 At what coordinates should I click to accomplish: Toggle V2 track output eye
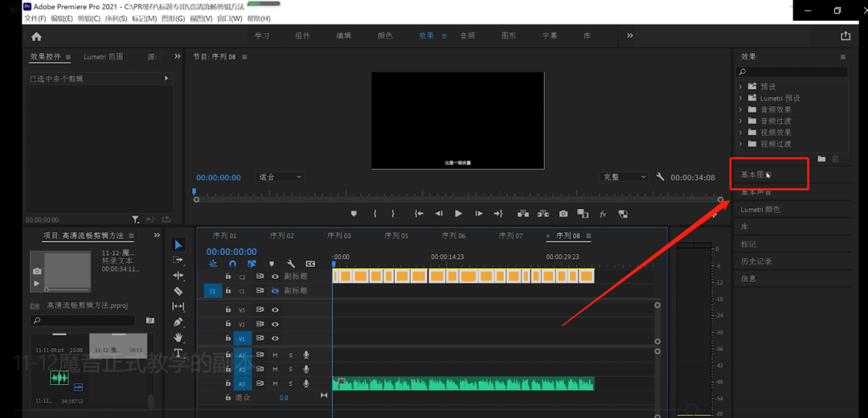tap(275, 324)
